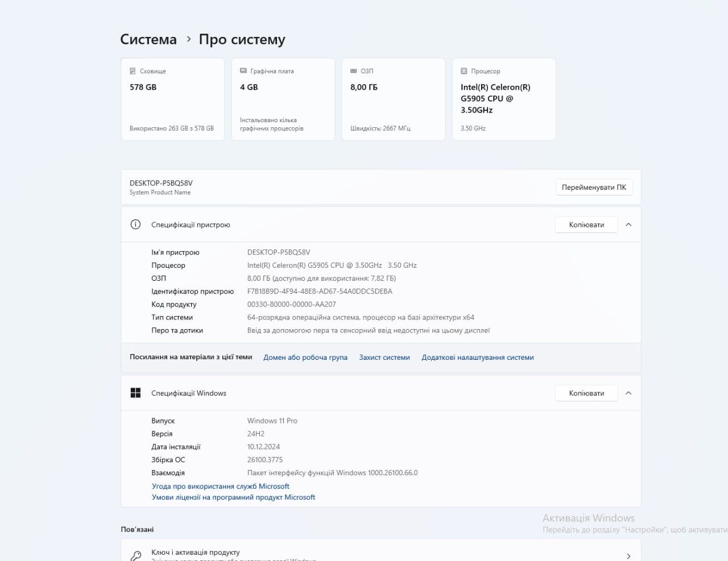Screen dimensions: 728x561
Task: Click the Перейменувати ПК button
Action: 594,187
